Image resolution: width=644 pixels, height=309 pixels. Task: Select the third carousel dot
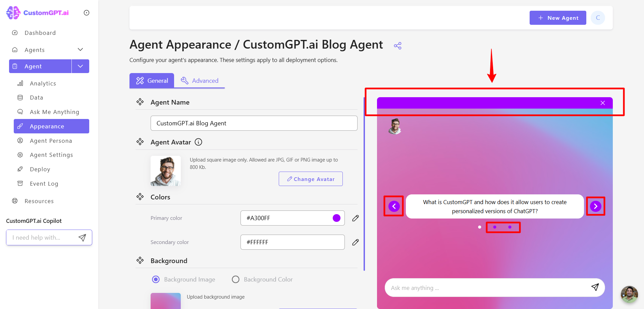click(x=510, y=227)
